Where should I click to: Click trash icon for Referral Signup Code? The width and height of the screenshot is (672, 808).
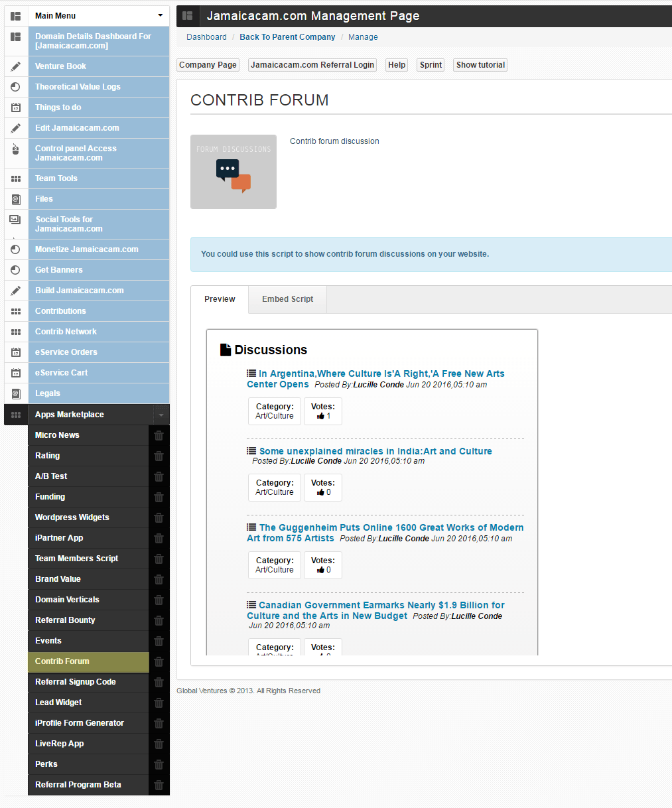pyautogui.click(x=159, y=682)
